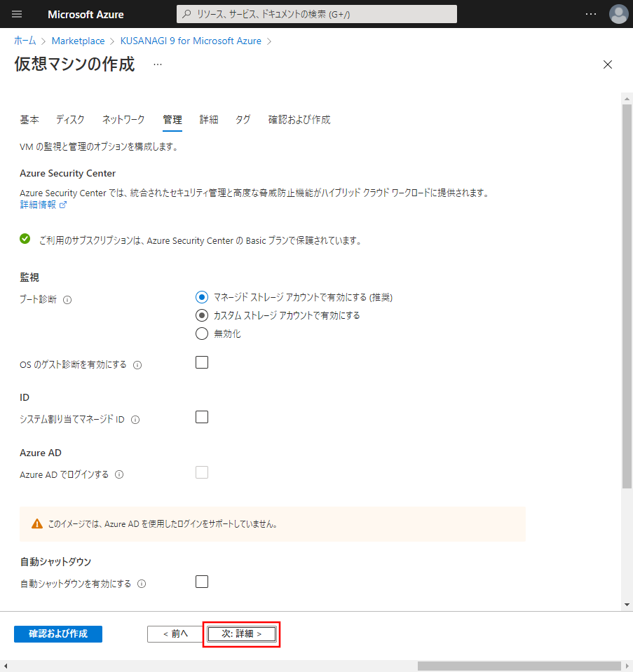This screenshot has height=672, width=633.
Task: Check システム割り当てマネージド ID checkbox
Action: click(202, 417)
